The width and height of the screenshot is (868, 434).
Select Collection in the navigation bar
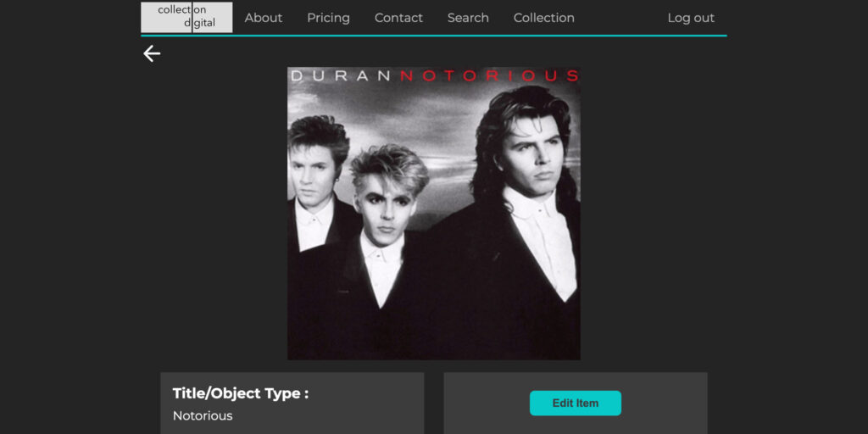coord(544,18)
